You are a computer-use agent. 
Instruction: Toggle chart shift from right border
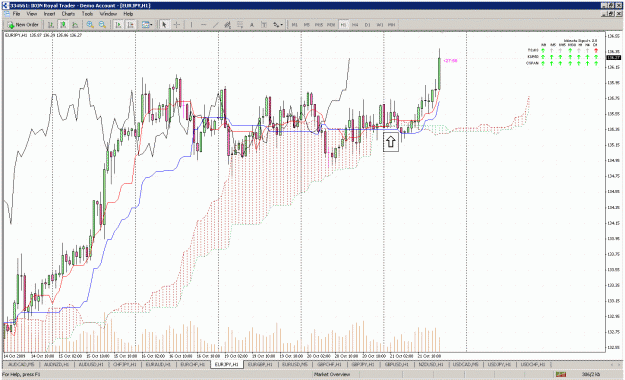pyautogui.click(x=130, y=25)
